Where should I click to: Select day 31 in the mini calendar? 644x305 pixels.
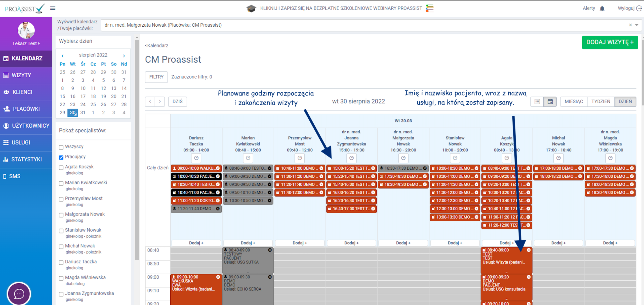tap(83, 113)
